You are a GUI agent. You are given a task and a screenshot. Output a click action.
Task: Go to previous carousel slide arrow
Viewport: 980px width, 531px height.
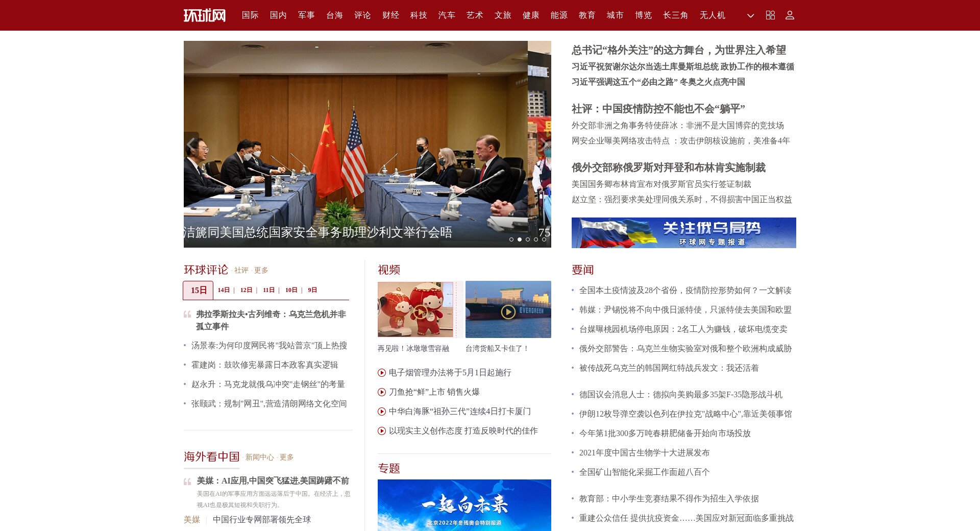191,144
